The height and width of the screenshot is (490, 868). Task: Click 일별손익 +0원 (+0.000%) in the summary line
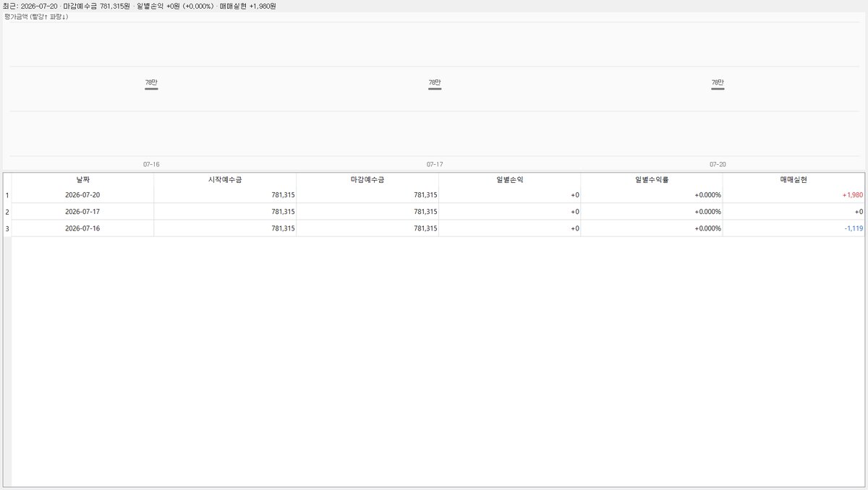(x=175, y=6)
